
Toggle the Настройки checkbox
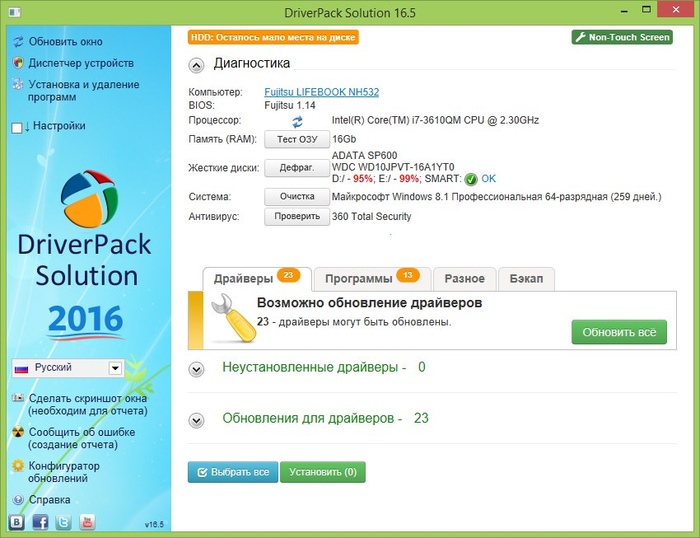pos(16,127)
